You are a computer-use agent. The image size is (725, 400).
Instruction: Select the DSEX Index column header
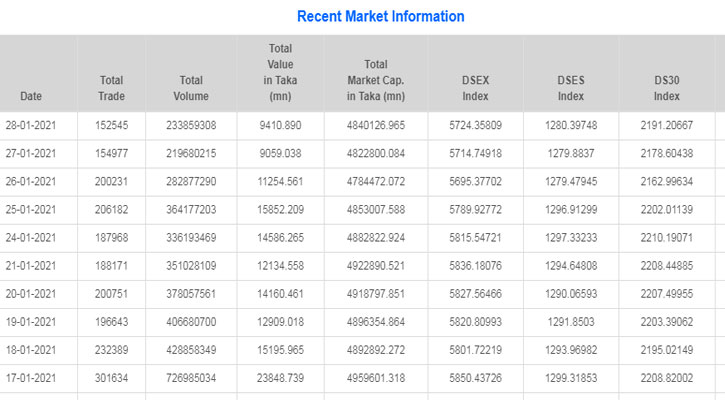pyautogui.click(x=475, y=88)
